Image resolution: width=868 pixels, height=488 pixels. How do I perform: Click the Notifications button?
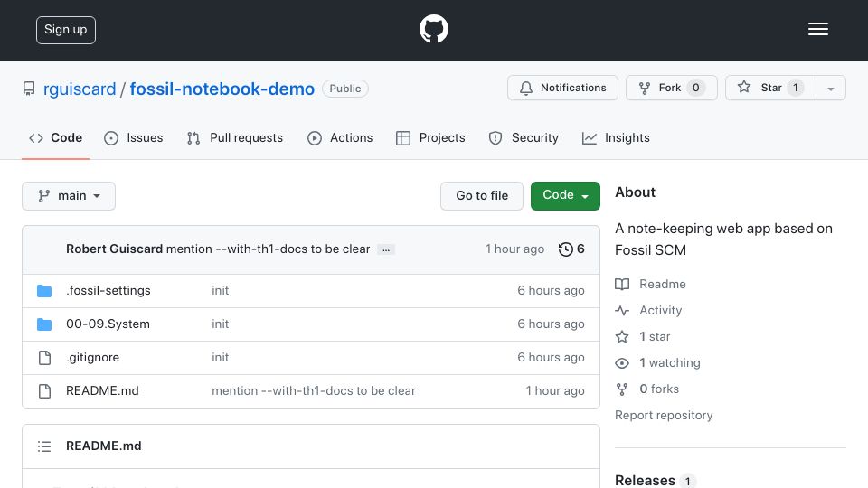pos(562,88)
